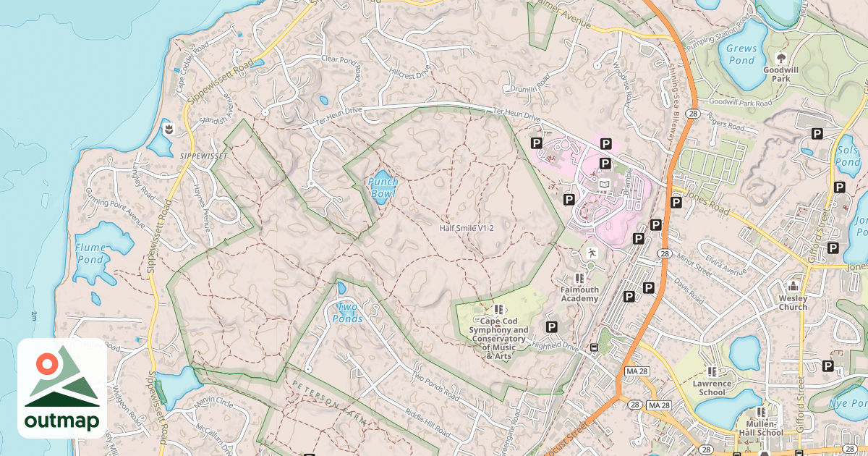
Task: Select the Goodwill Park label
Action: click(780, 75)
